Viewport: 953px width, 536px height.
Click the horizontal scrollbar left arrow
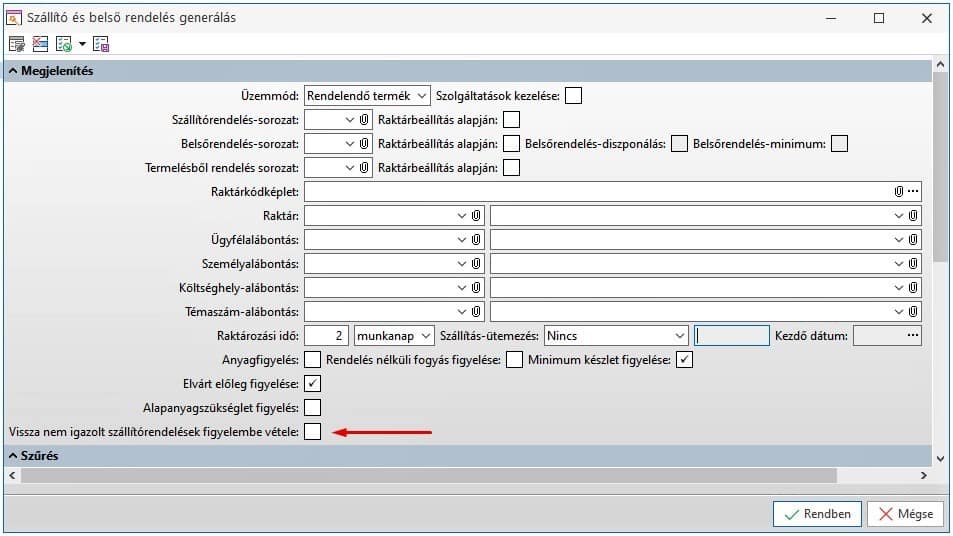coord(12,475)
